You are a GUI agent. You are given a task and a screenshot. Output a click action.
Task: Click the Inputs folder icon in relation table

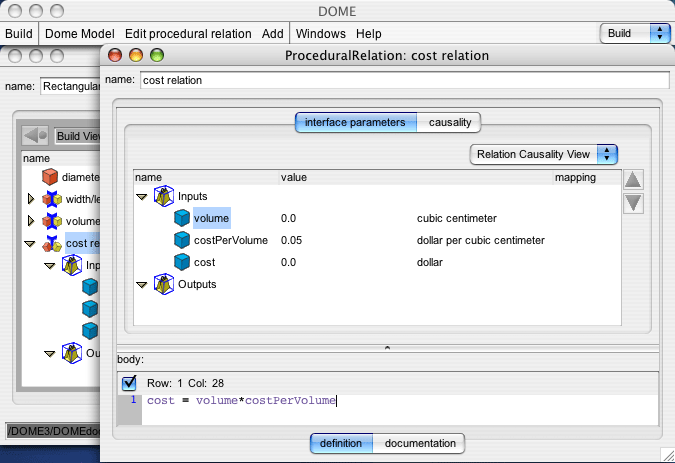coord(164,196)
